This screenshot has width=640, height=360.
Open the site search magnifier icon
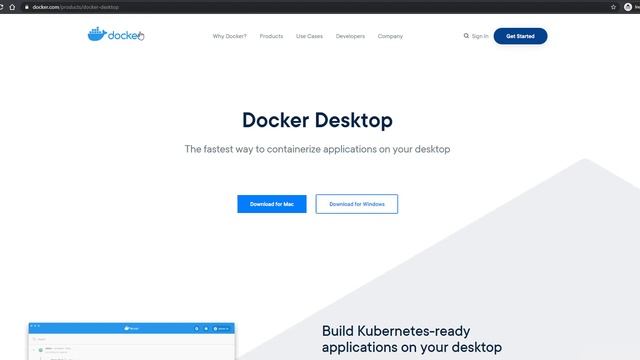466,36
